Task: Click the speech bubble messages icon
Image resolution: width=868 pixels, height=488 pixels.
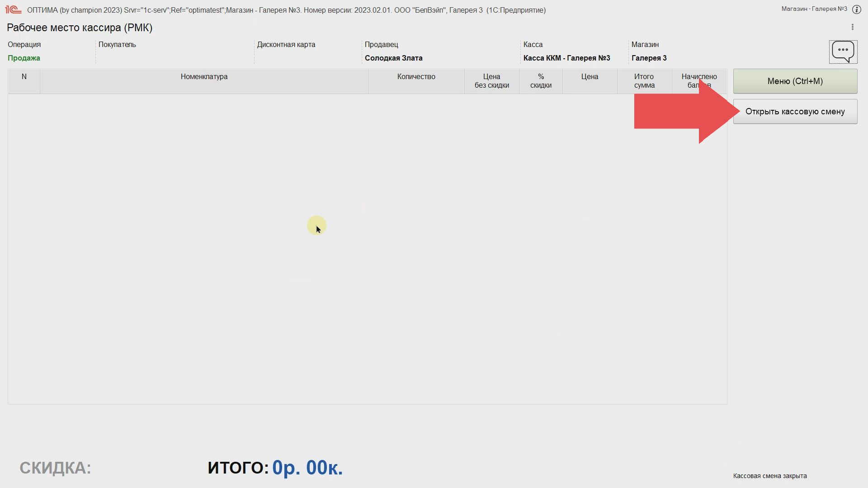Action: point(843,52)
